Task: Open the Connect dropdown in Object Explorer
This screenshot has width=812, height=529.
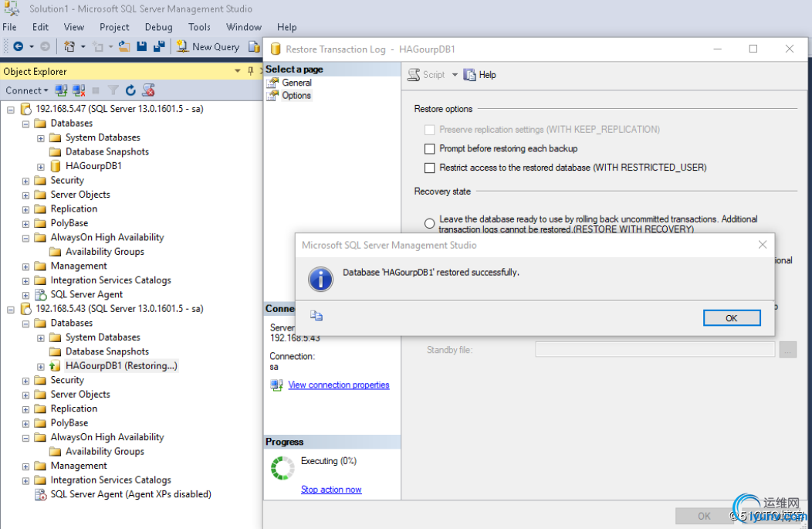Action: click(x=26, y=90)
